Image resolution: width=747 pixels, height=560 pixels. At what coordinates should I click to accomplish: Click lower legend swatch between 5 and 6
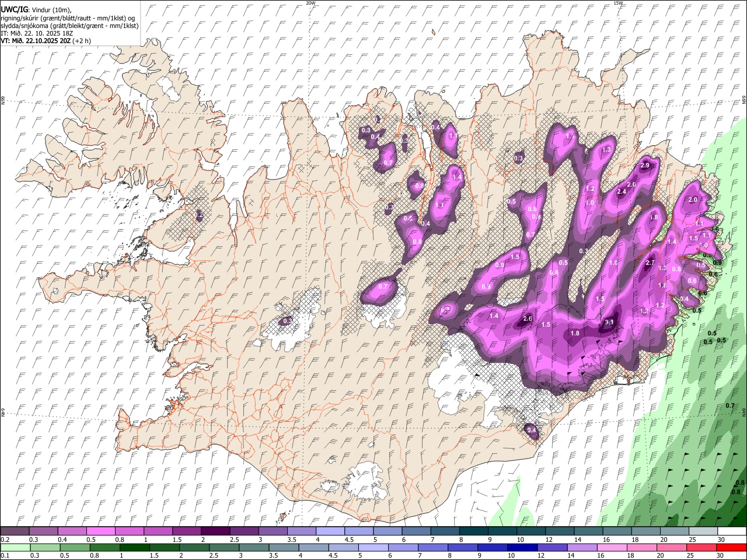[373, 547]
